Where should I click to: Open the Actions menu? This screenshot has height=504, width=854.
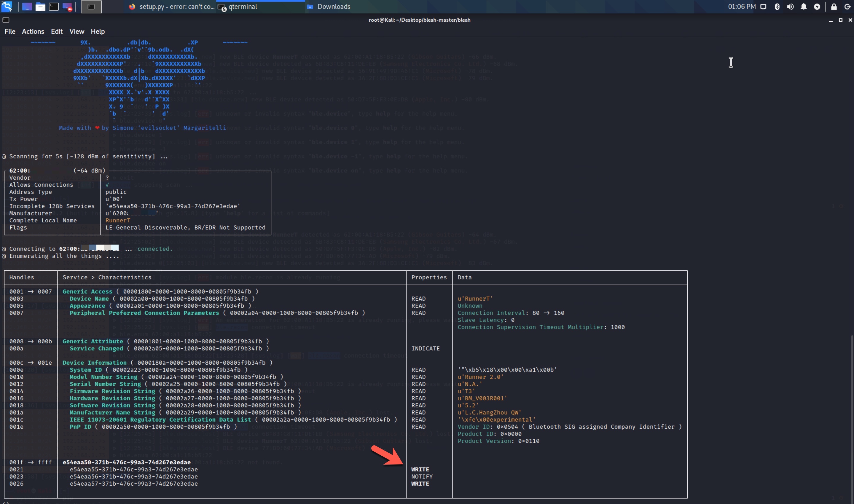click(33, 31)
